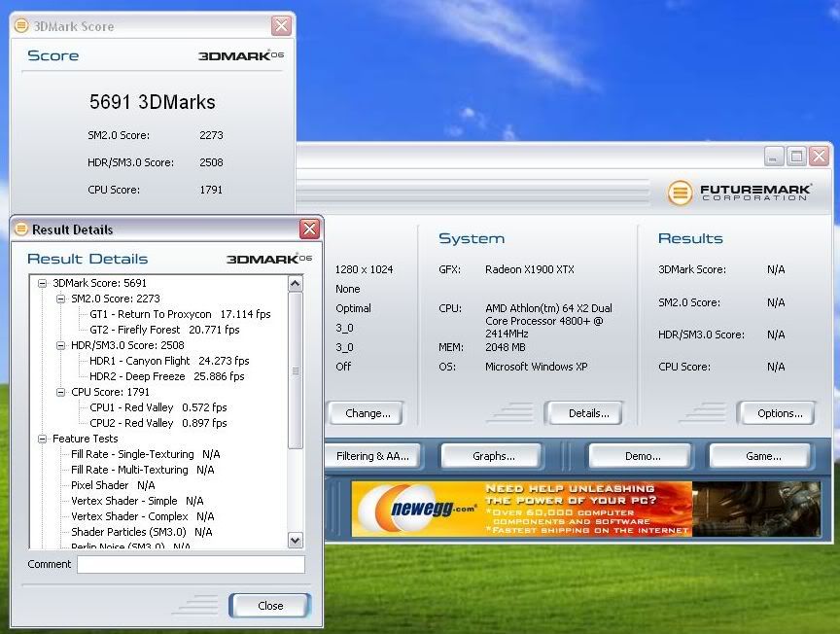The height and width of the screenshot is (634, 840).
Task: Click the Optimal setting value
Action: pos(353,308)
